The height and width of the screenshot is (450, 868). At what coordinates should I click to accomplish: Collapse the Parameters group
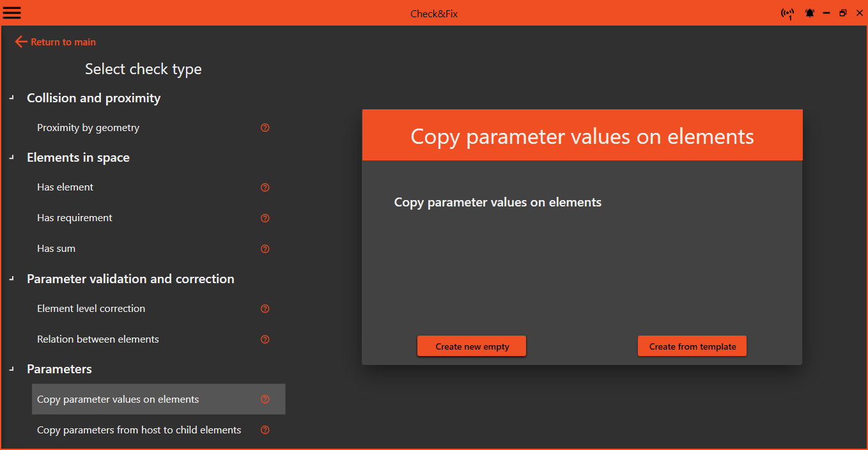pyautogui.click(x=12, y=369)
